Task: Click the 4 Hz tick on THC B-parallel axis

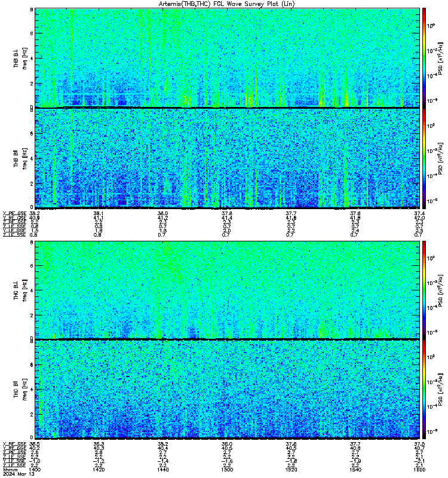Action: pyautogui.click(x=32, y=390)
